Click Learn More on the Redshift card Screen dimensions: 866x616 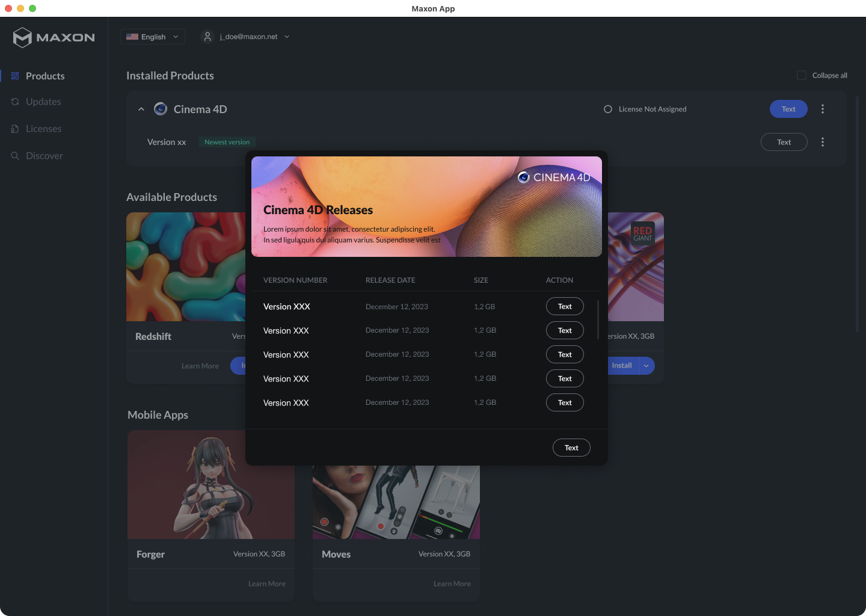200,366
